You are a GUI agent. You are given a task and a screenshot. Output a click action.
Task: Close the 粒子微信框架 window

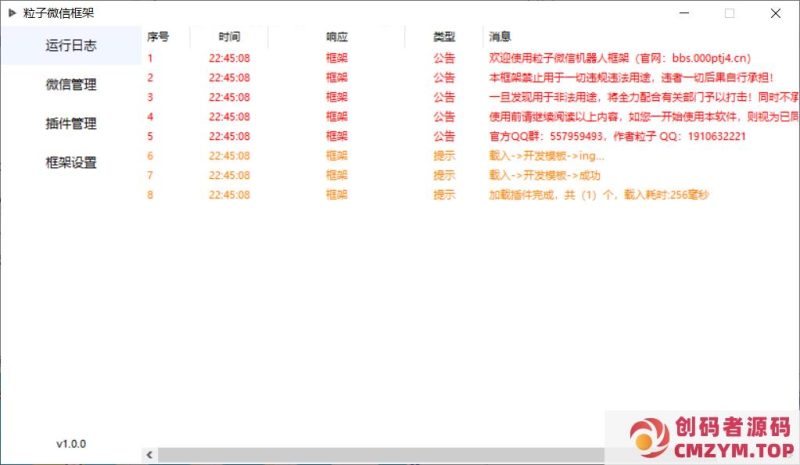[x=776, y=13]
